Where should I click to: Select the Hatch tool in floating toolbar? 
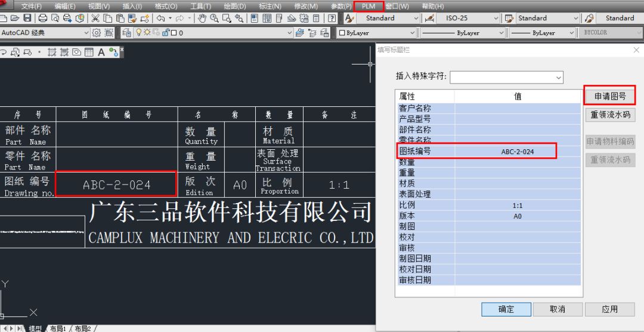tap(52, 52)
